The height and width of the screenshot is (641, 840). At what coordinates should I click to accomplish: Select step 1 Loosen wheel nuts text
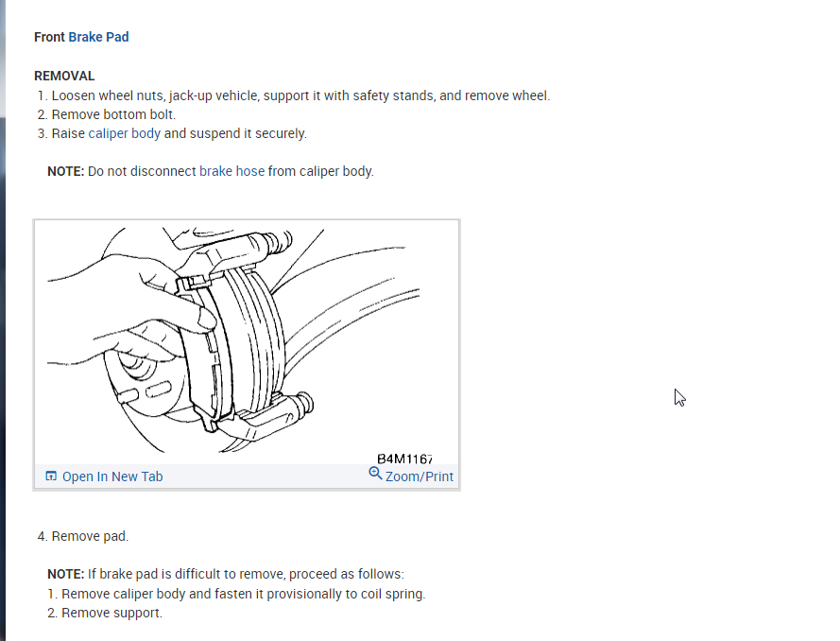coord(294,95)
